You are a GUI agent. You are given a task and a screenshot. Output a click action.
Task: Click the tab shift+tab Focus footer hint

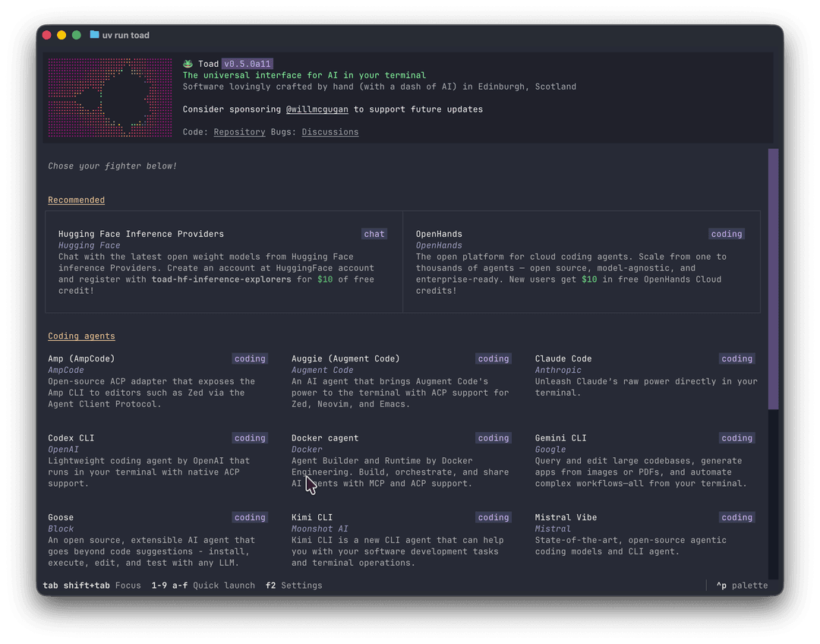point(92,586)
